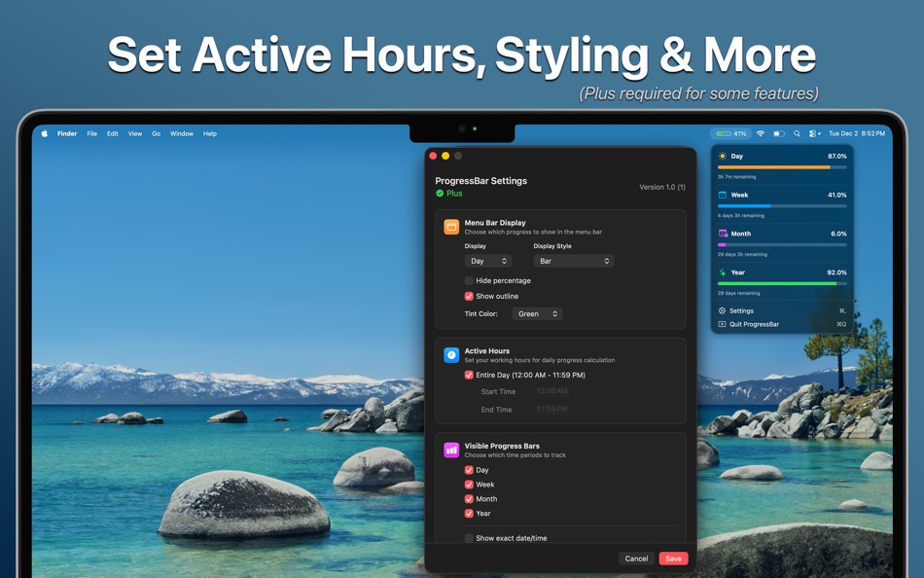The image size is (924, 578).
Task: Uncheck the Month progress bar option
Action: pyautogui.click(x=467, y=498)
